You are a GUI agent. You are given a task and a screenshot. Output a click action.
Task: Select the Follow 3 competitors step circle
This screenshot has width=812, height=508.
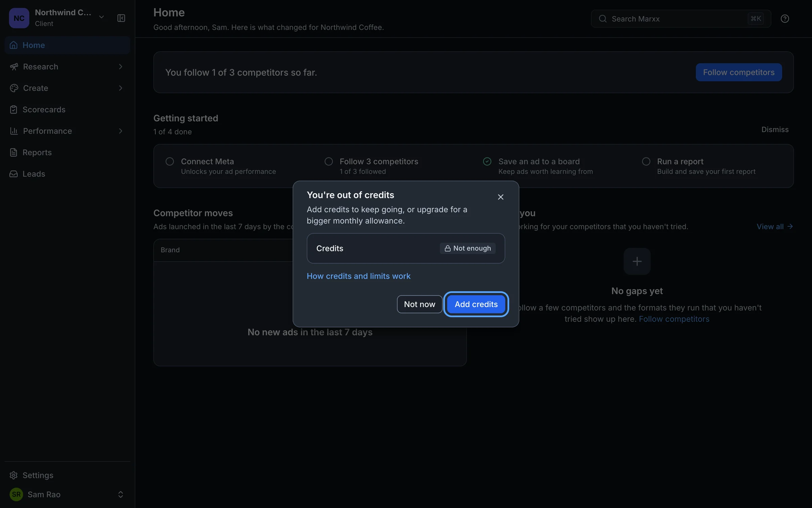(329, 162)
